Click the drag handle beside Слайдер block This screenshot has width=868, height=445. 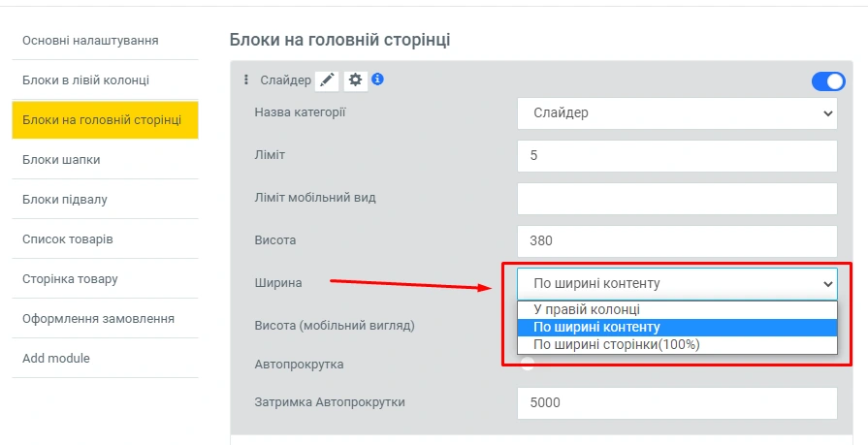point(246,80)
